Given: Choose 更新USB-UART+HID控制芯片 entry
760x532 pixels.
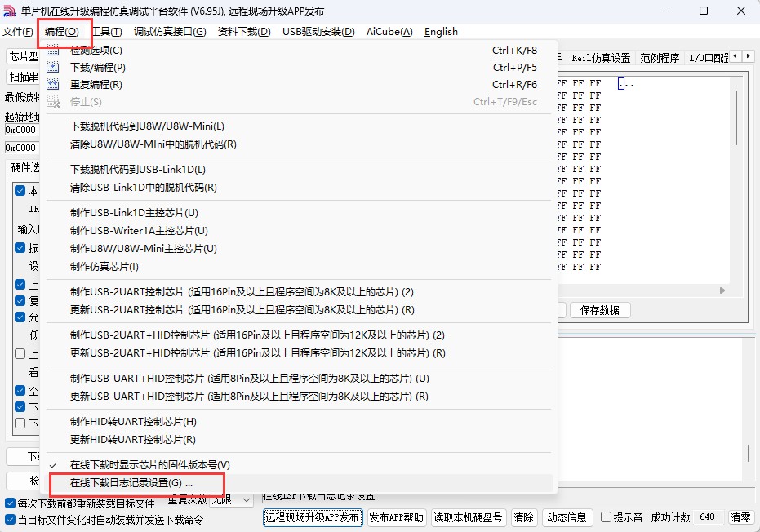Looking at the screenshot, I should tap(299, 397).
